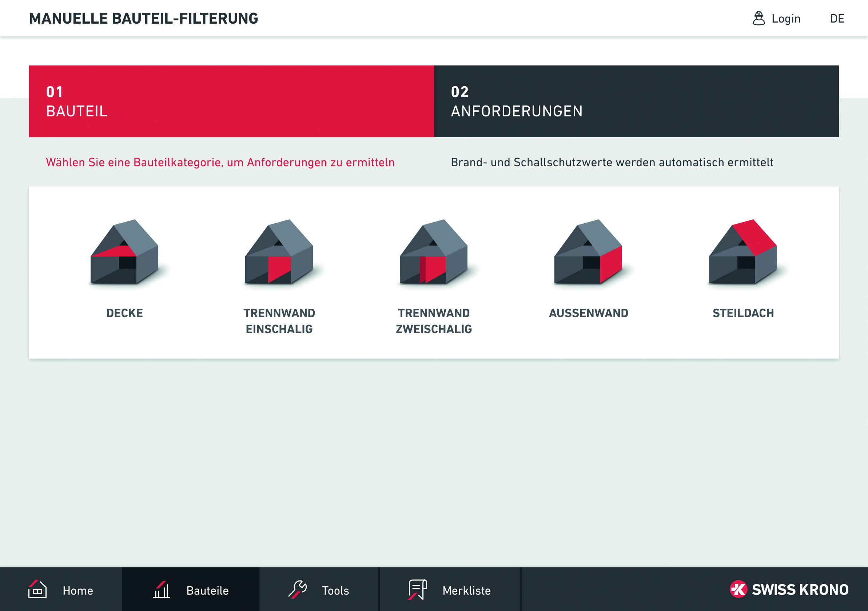
Task: Choose the Steildach house icon
Action: (x=742, y=252)
